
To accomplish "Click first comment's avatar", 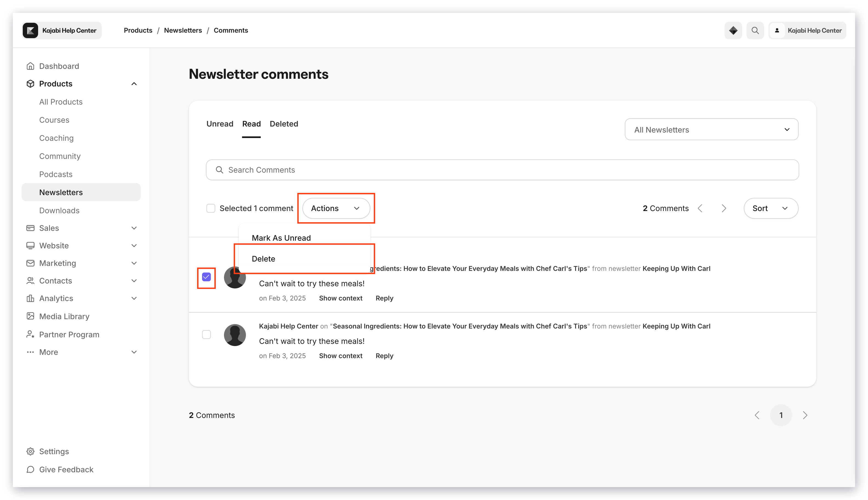I will tap(235, 277).
